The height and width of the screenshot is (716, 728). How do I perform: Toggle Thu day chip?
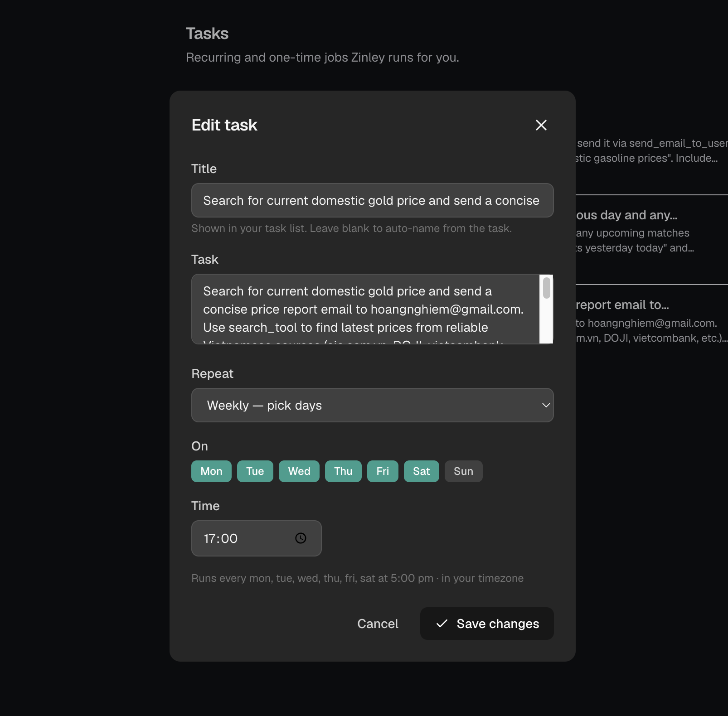(x=343, y=471)
